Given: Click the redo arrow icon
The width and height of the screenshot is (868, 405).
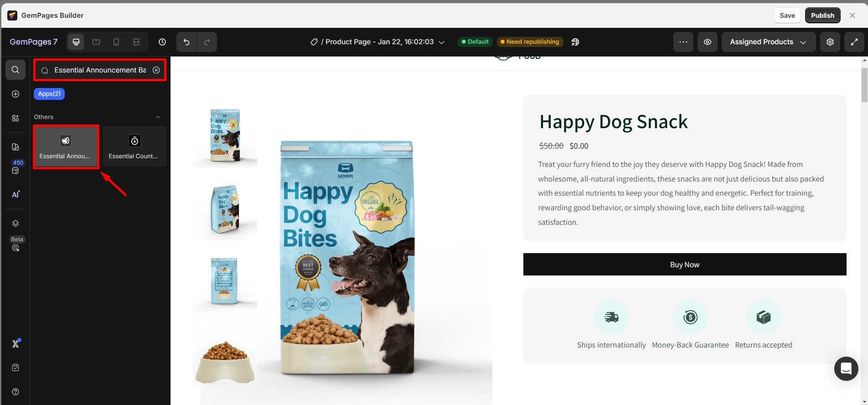Looking at the screenshot, I should click(x=207, y=42).
